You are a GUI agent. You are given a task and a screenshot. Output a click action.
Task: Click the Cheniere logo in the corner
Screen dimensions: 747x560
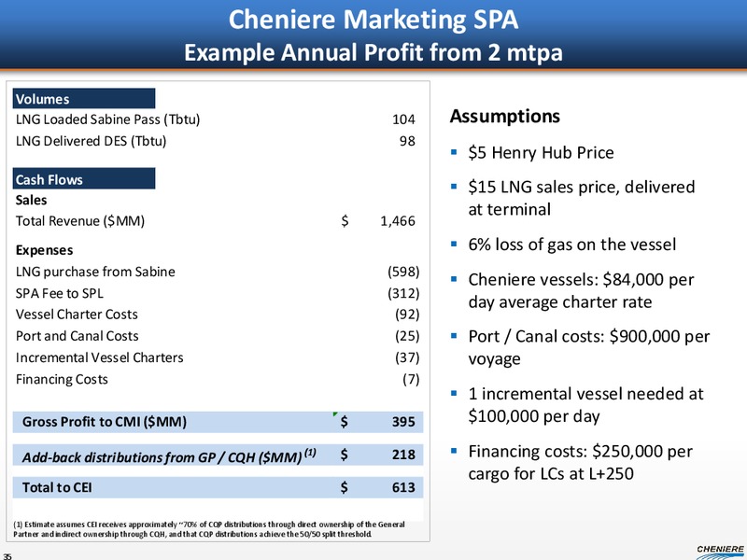[x=720, y=552]
